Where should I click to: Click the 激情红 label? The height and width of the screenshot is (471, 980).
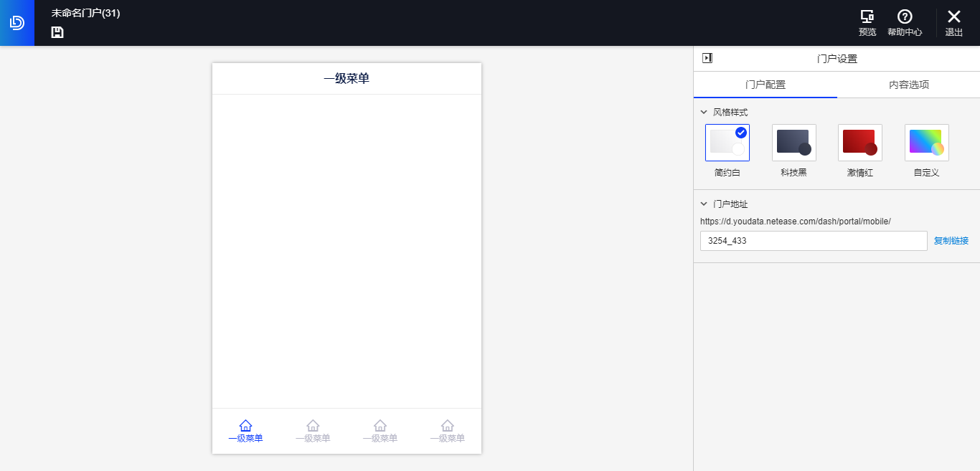[x=860, y=173]
